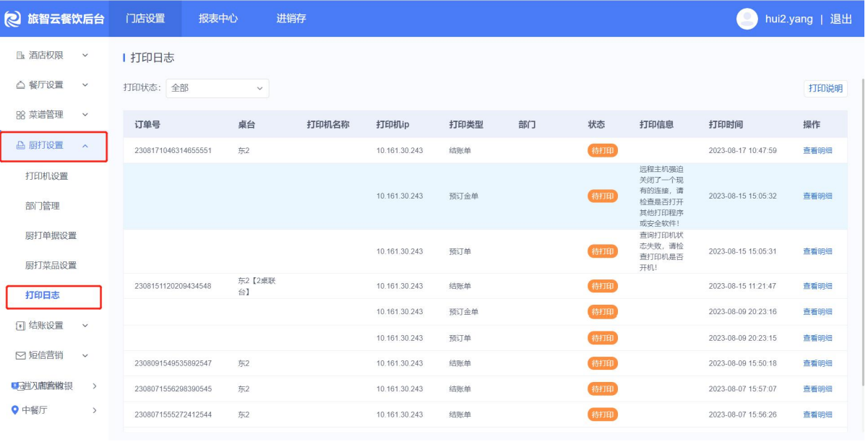Screen dimensions: 868x447
Task: Collapse the 厨打设置 menu chevron
Action: tap(85, 146)
